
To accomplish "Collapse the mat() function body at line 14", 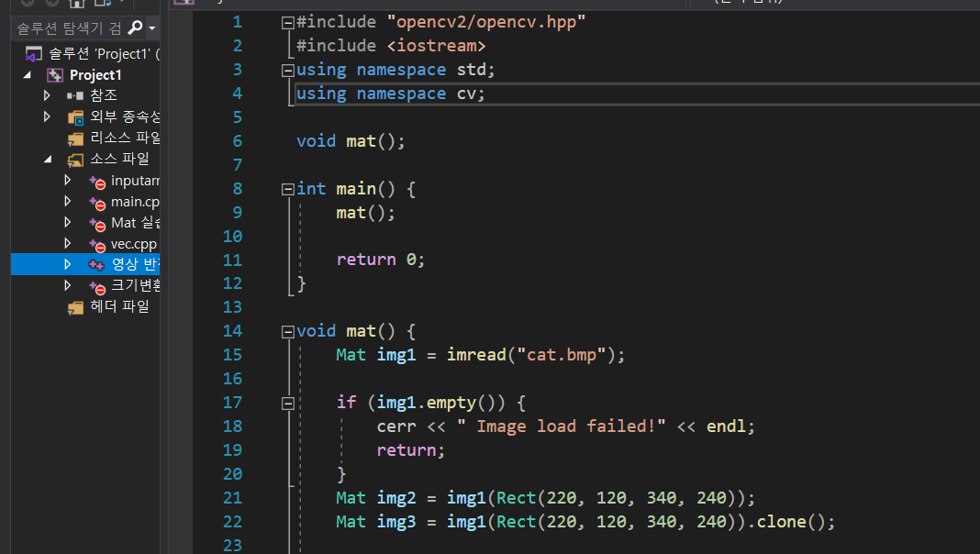I will point(287,330).
